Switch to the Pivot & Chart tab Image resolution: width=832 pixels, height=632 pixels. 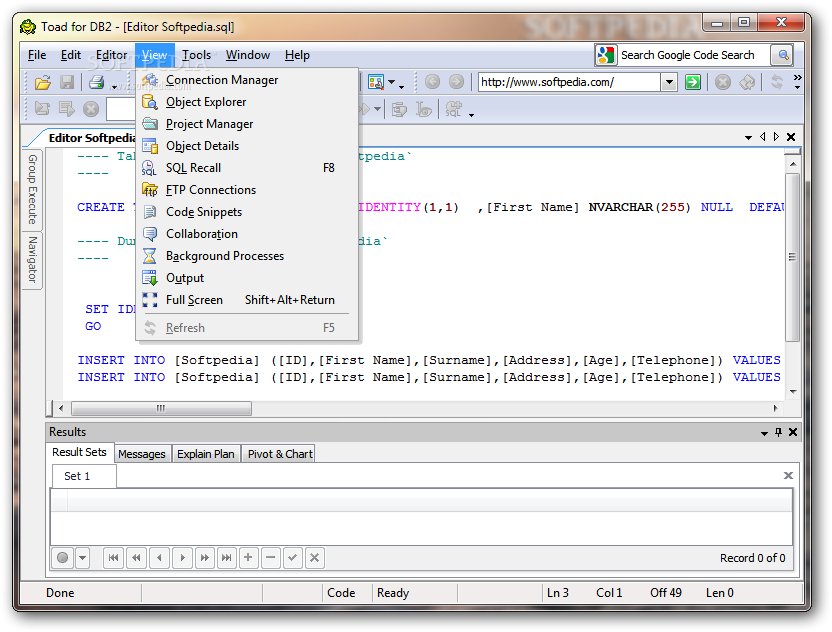(280, 454)
